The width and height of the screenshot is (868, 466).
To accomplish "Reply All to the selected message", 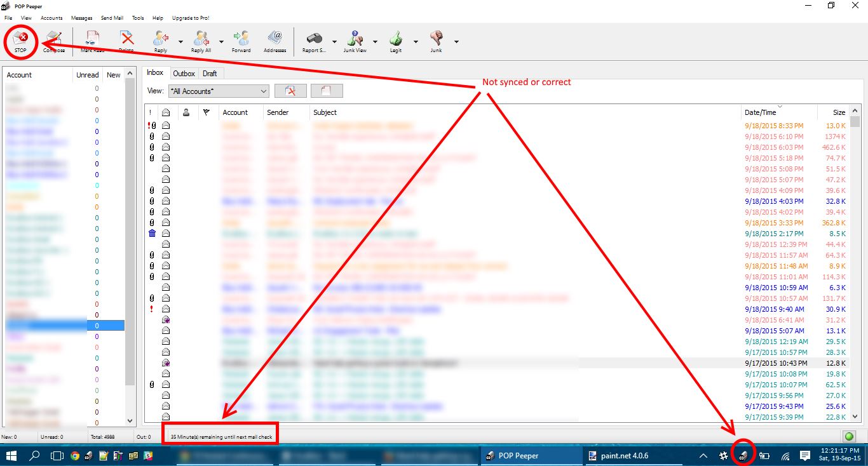I will tap(201, 41).
